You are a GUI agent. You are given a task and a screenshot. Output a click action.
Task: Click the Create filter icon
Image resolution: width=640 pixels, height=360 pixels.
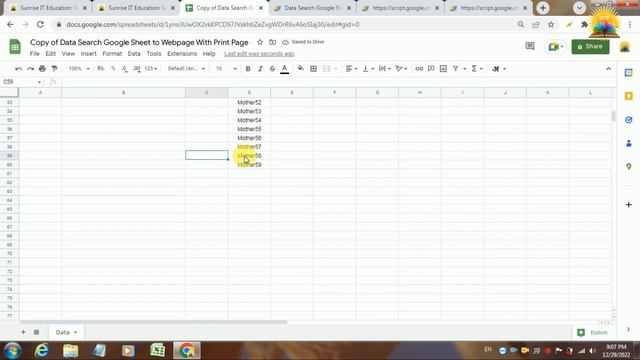tap(456, 69)
